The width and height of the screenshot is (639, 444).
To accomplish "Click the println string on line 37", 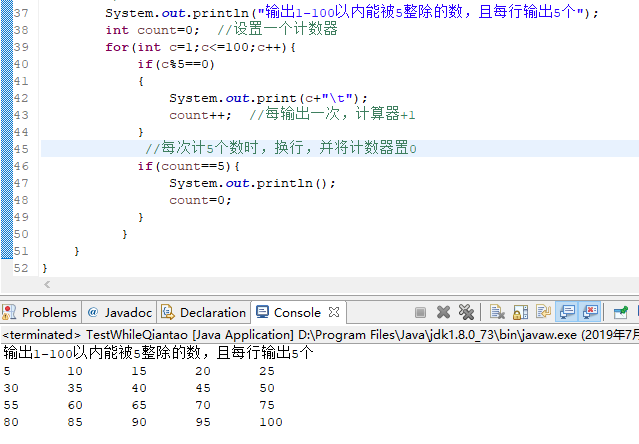I will [x=421, y=12].
